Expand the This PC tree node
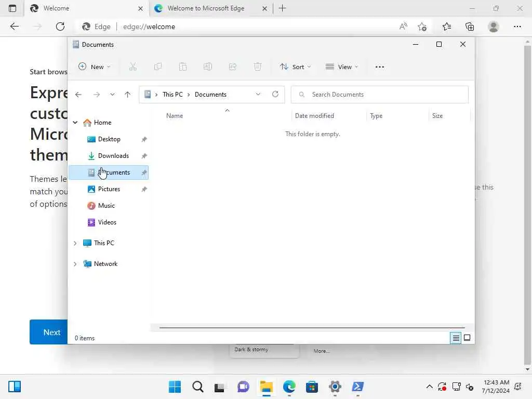 tap(75, 243)
